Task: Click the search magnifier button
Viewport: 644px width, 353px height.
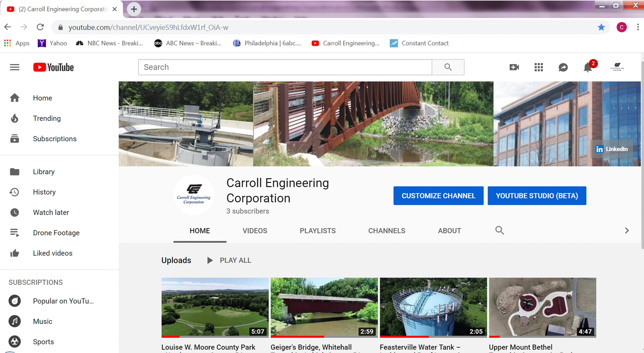Action: click(x=448, y=67)
